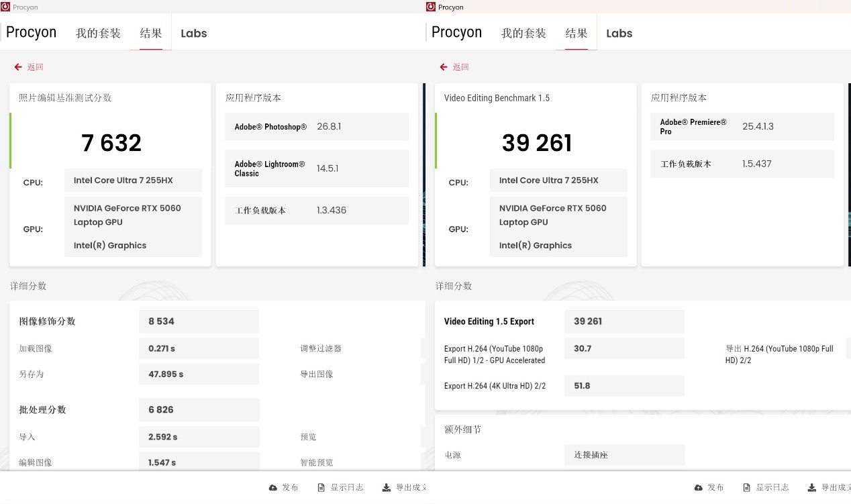This screenshot has width=851, height=504.
Task: Click photo editing score 7 632
Action: coord(111,143)
